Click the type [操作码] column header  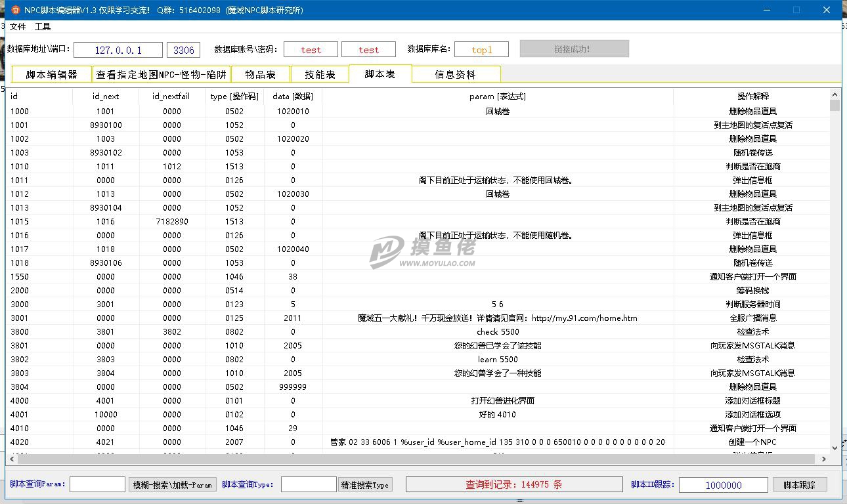click(234, 96)
